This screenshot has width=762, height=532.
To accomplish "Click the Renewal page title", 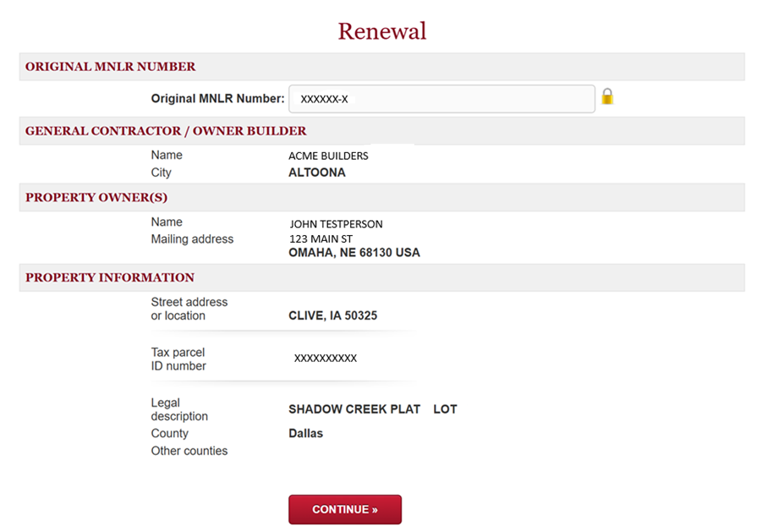I will (x=381, y=31).
